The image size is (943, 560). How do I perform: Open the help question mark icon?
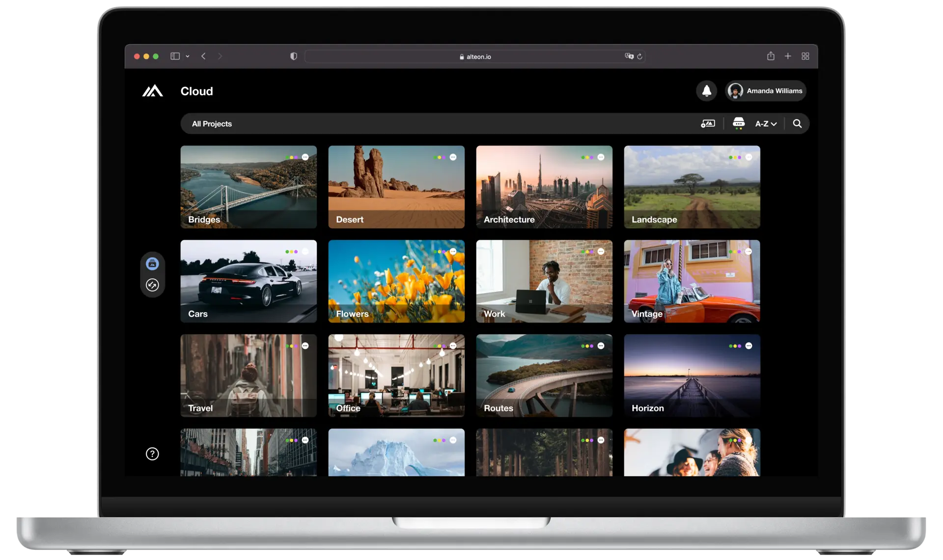click(152, 453)
